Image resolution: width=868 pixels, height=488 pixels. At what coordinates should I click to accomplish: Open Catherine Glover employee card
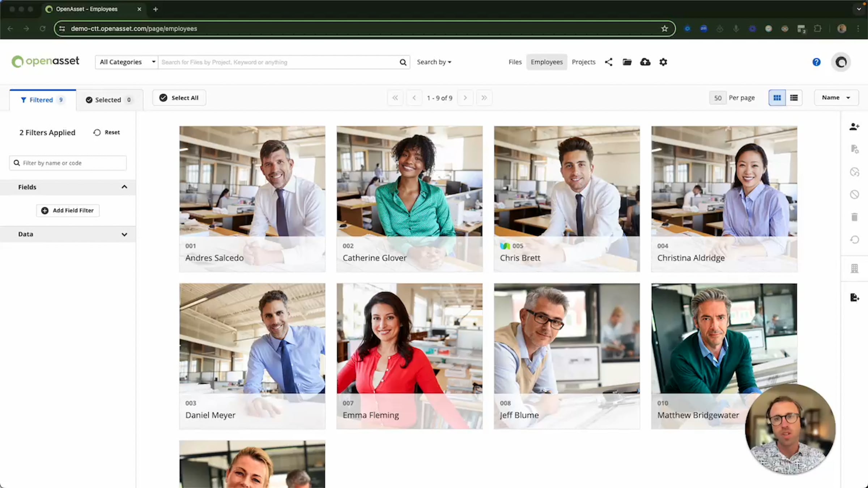click(410, 199)
